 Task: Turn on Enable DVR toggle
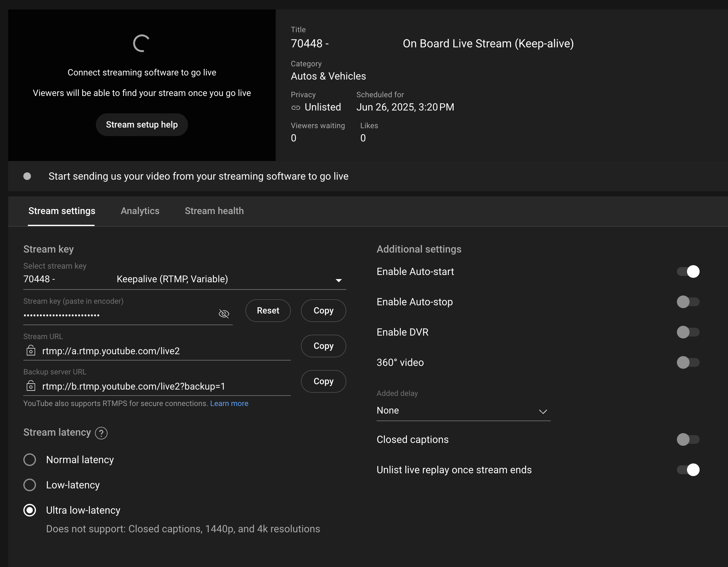pos(688,332)
